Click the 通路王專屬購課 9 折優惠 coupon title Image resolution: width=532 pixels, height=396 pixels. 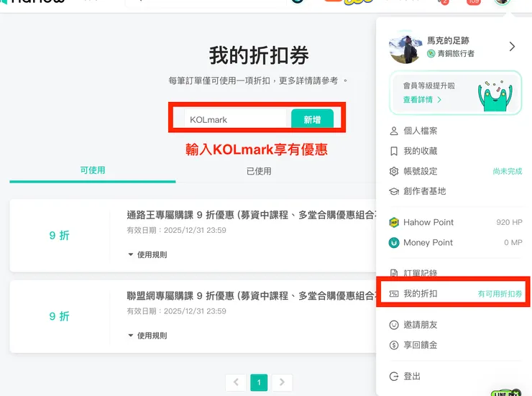pyautogui.click(x=252, y=215)
